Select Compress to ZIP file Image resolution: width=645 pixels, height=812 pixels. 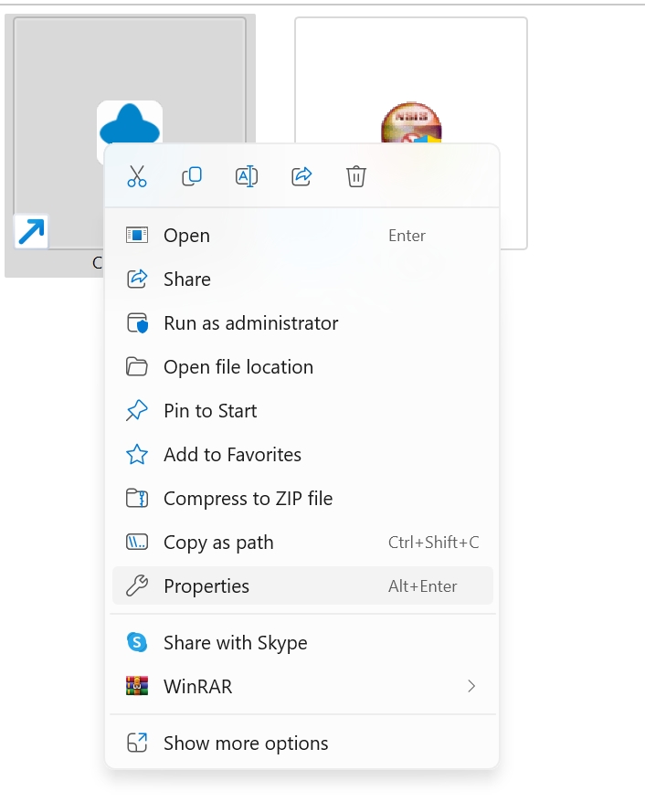click(248, 499)
